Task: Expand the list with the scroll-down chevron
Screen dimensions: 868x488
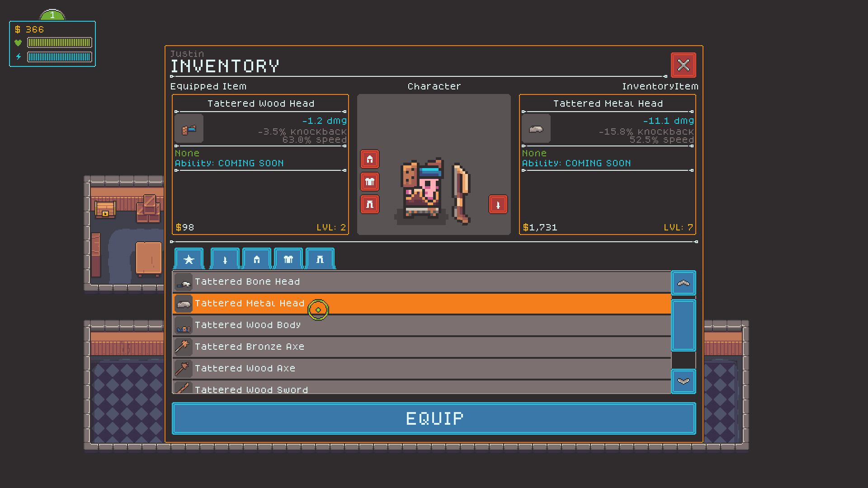Action: coord(684,381)
